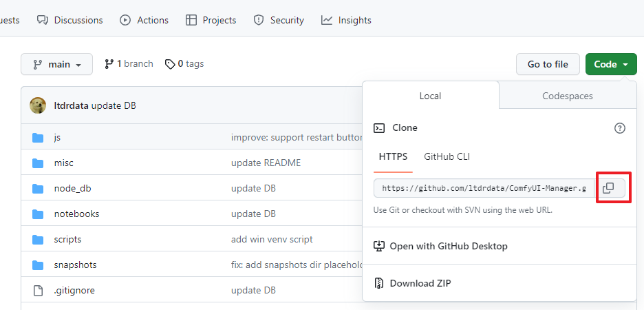This screenshot has width=644, height=310.
Task: View the 0 tags link
Action: point(184,64)
